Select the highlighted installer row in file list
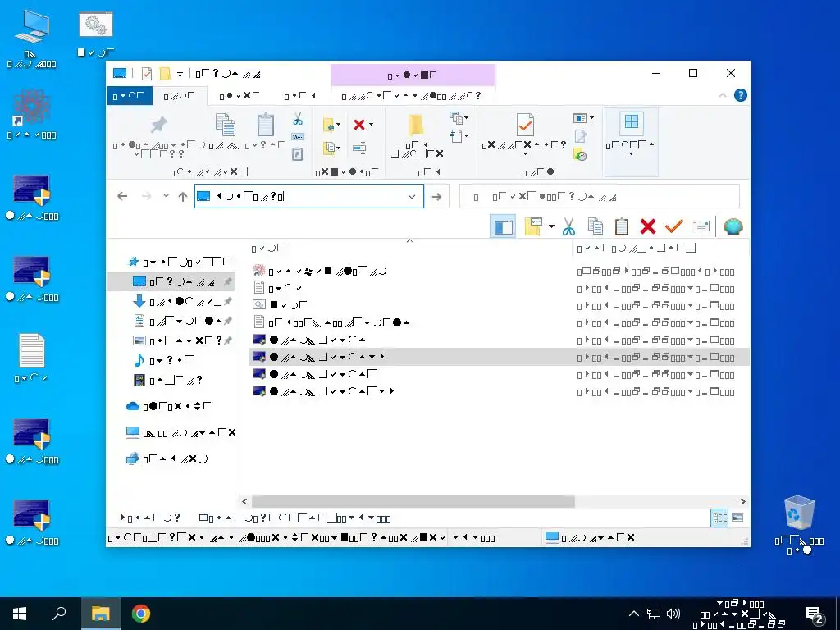The height and width of the screenshot is (630, 840). (x=500, y=357)
